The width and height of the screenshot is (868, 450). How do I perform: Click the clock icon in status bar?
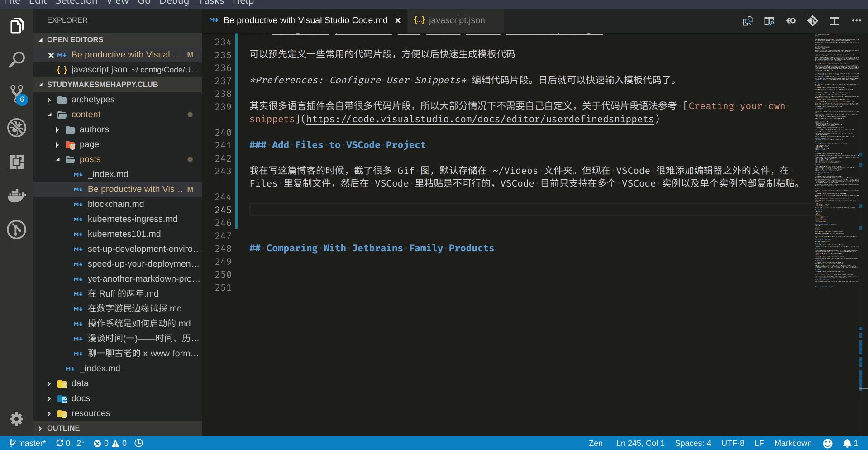139,443
